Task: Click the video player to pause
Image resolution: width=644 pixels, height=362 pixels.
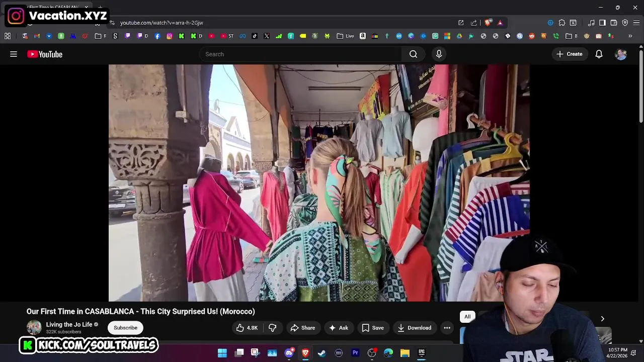Action: tap(319, 183)
